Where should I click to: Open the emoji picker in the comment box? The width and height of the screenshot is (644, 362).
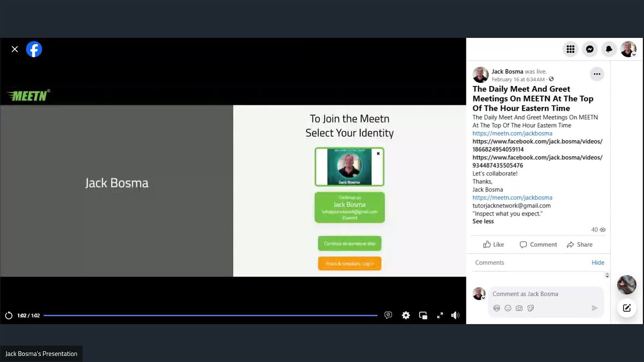(508, 308)
